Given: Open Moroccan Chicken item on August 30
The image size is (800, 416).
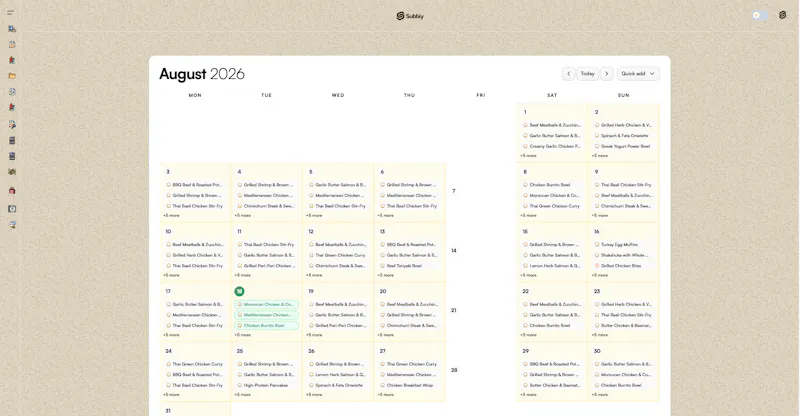Looking at the screenshot, I should pyautogui.click(x=623, y=375).
